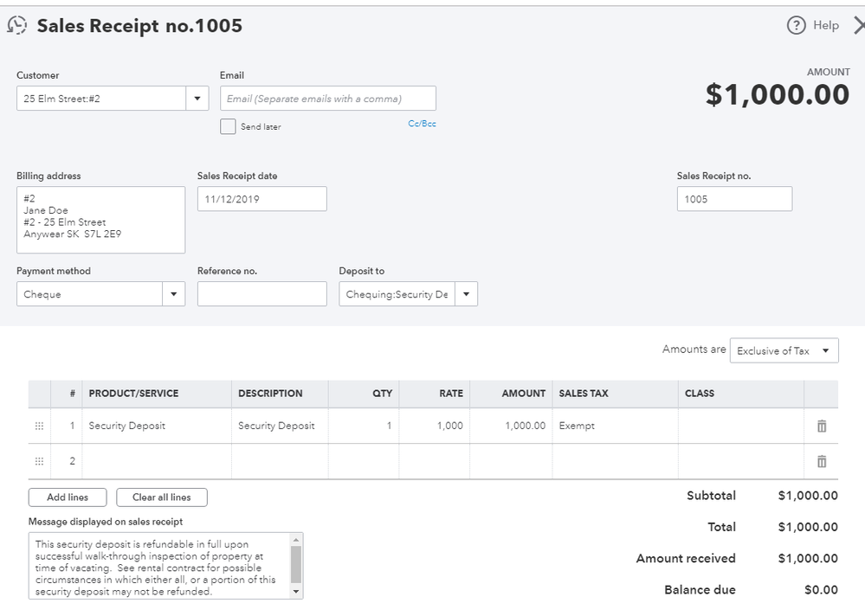The height and width of the screenshot is (616, 865).
Task: Expand the Deposit to account dropdown
Action: click(466, 294)
